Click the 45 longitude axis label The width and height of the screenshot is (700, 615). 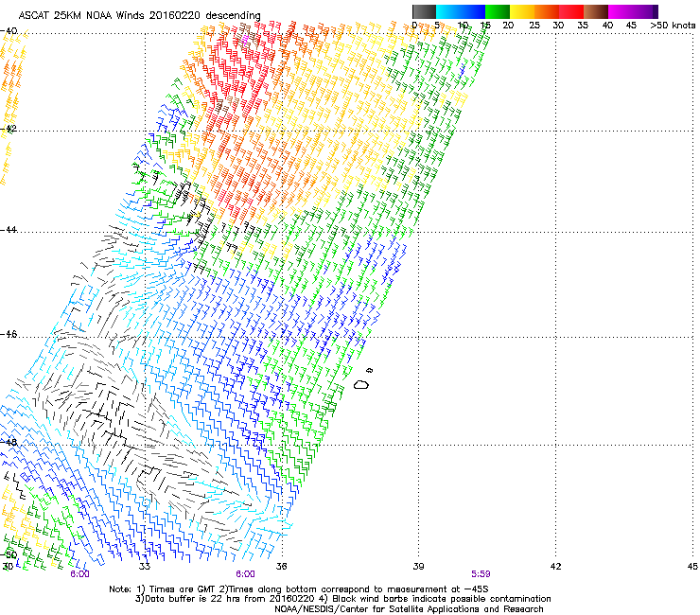pos(692,567)
